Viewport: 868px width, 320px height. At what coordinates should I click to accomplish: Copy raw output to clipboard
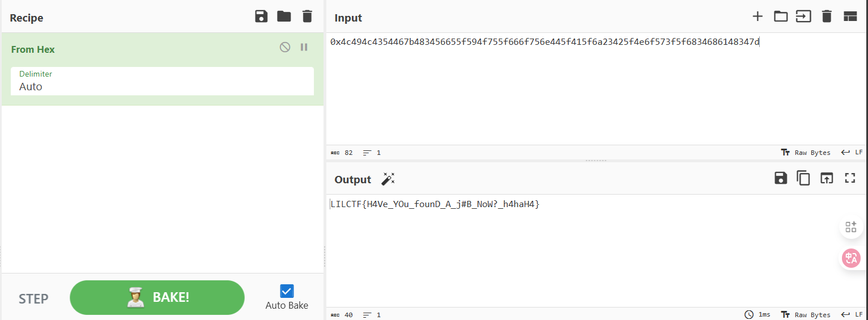click(x=803, y=178)
